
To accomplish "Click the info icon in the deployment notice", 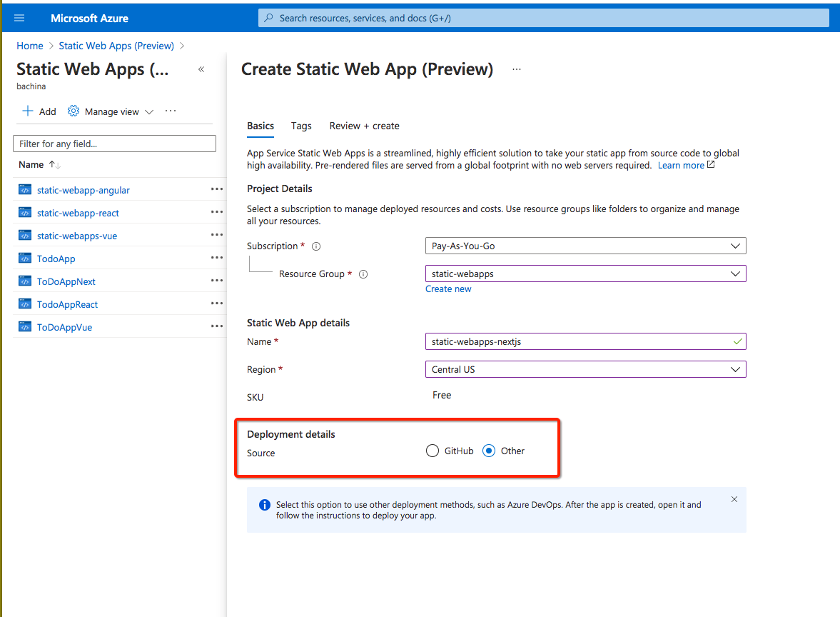I will 265,505.
